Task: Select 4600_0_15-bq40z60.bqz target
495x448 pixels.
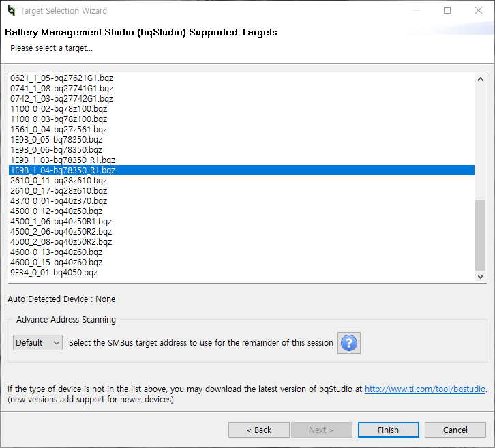Action: [241, 263]
